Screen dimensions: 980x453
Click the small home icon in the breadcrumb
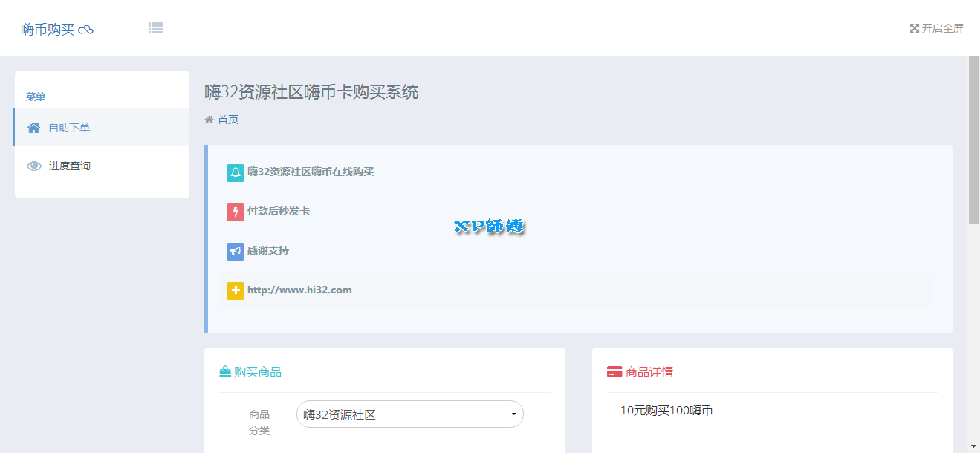point(210,120)
